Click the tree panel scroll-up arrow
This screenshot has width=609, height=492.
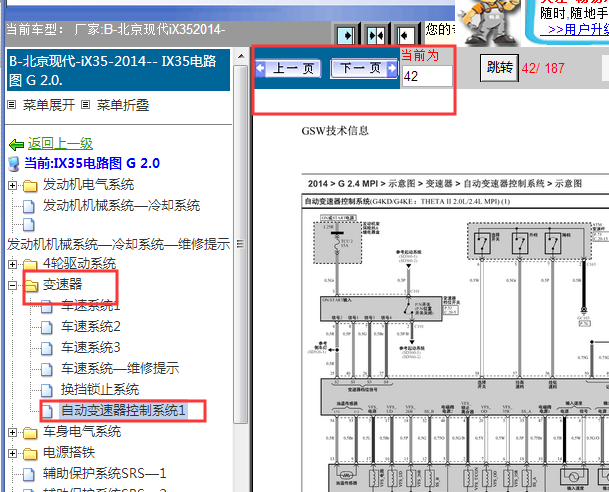coord(241,56)
